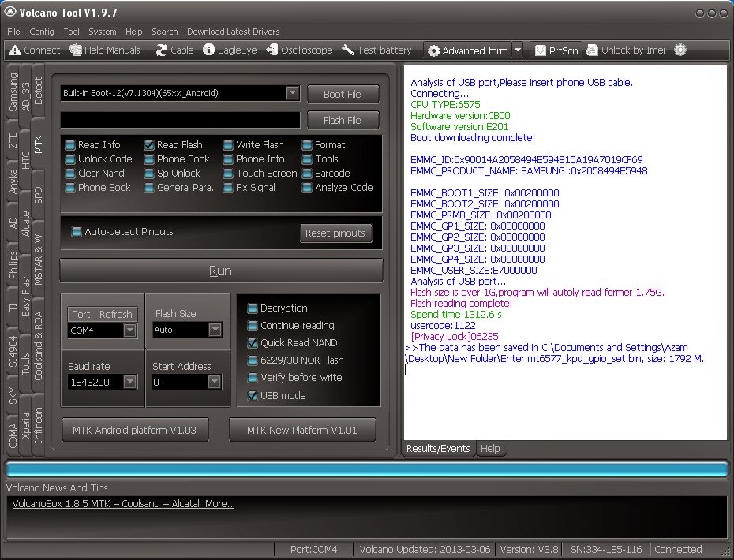The width and height of the screenshot is (734, 560).
Task: Click the Run button
Action: [x=221, y=271]
